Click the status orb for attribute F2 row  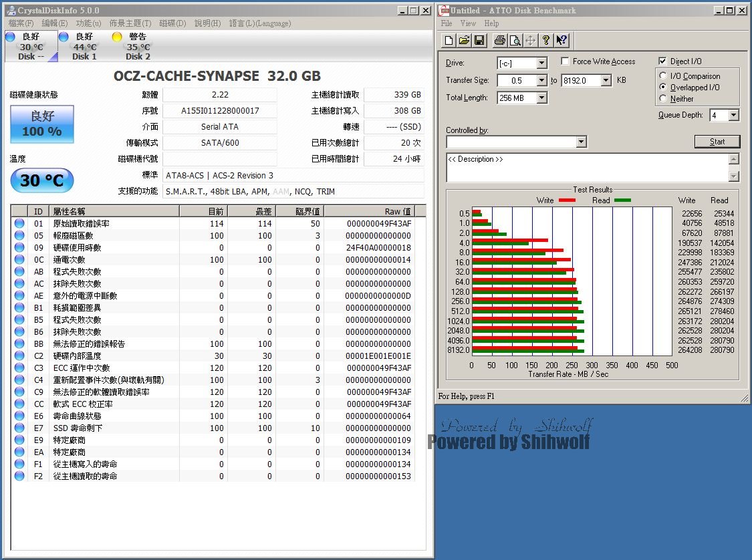(19, 476)
